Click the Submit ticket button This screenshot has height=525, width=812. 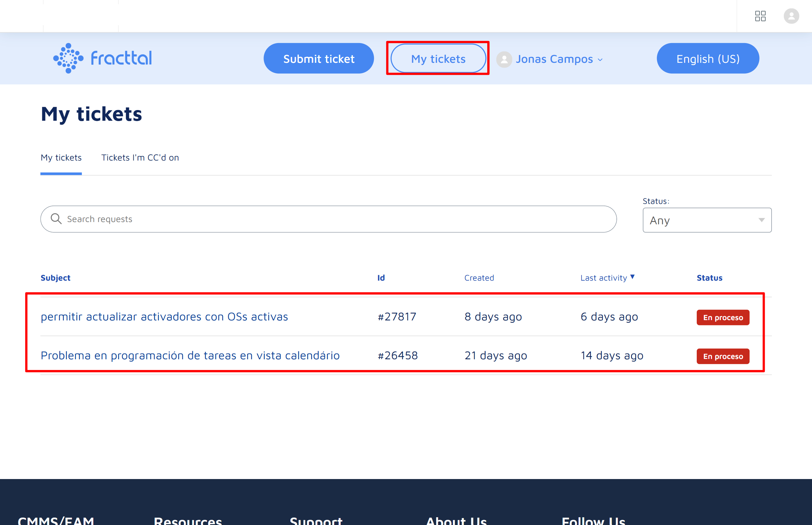point(319,59)
